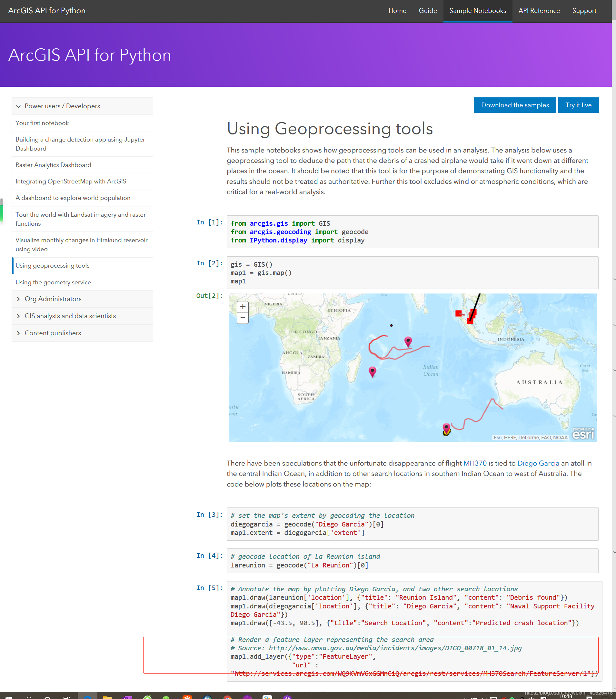This screenshot has height=699, width=616.
Task: Open Visualize monthly changes in Hirakund reservoir
Action: pyautogui.click(x=83, y=244)
